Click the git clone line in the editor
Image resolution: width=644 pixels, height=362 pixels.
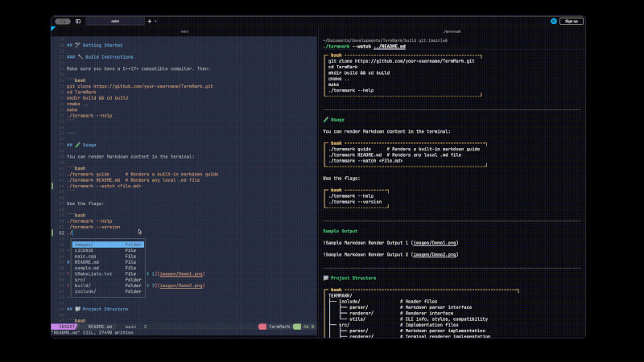(140, 86)
